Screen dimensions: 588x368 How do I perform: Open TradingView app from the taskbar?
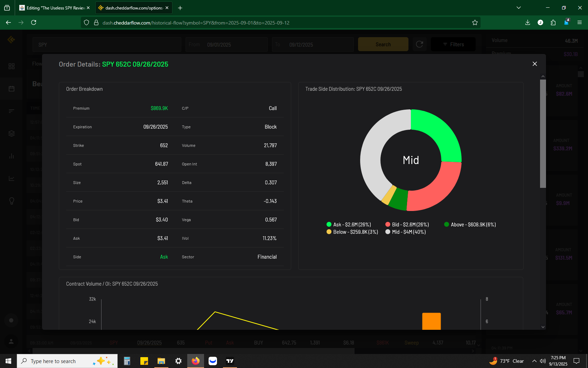[x=230, y=361]
